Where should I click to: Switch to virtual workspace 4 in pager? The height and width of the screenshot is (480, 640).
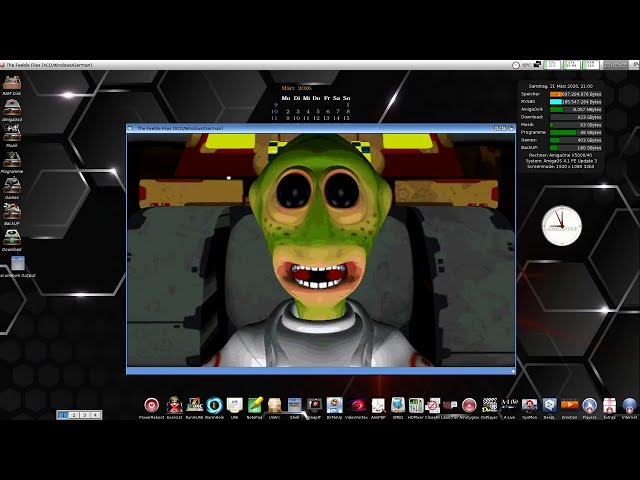point(95,414)
